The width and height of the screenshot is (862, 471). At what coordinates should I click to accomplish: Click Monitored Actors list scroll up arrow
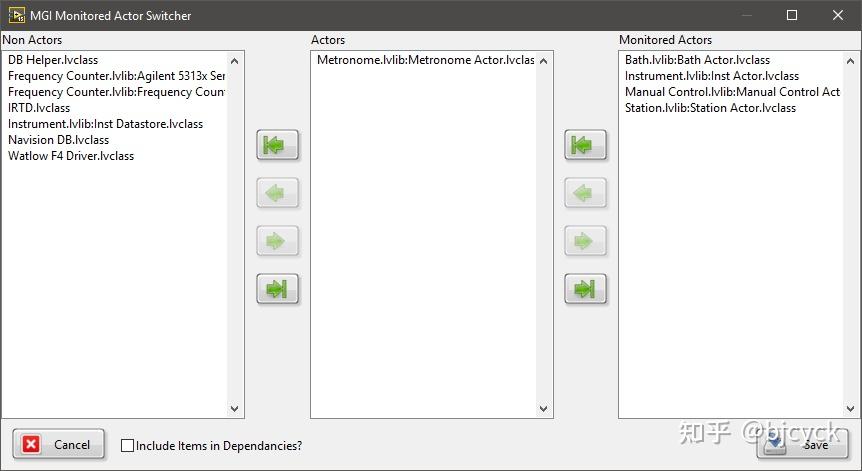[x=850, y=61]
